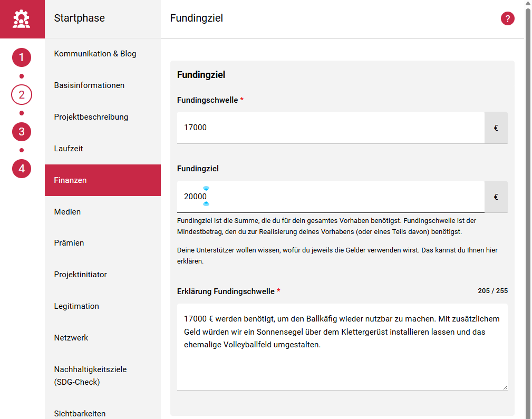
Task: Click the euro icon next to Fundingziel field
Action: click(496, 197)
